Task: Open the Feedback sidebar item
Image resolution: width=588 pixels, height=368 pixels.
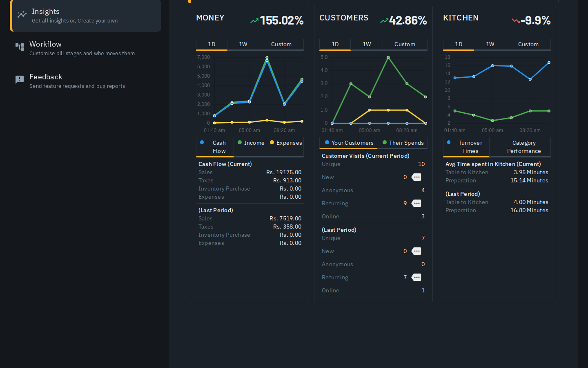Action: pyautogui.click(x=86, y=81)
